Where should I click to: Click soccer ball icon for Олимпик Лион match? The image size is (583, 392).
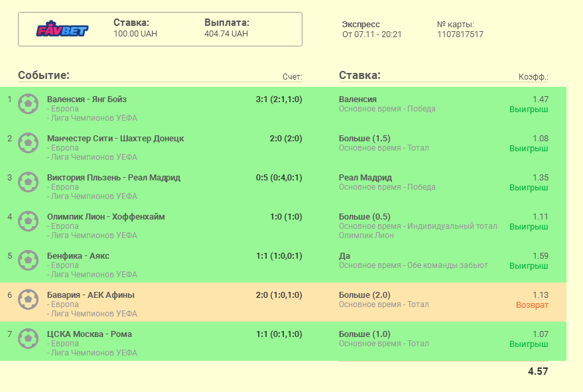coord(28,221)
